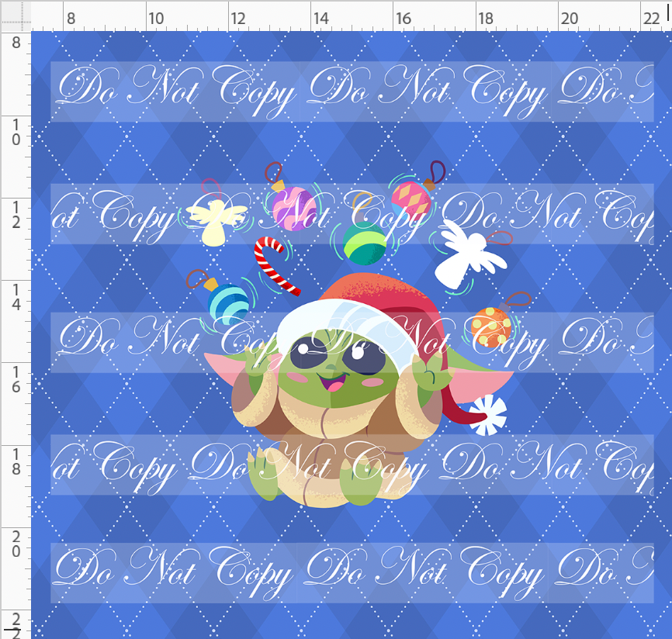The width and height of the screenshot is (672, 639).
Task: Click the white pom-pom of Santa hat
Action: [x=487, y=415]
